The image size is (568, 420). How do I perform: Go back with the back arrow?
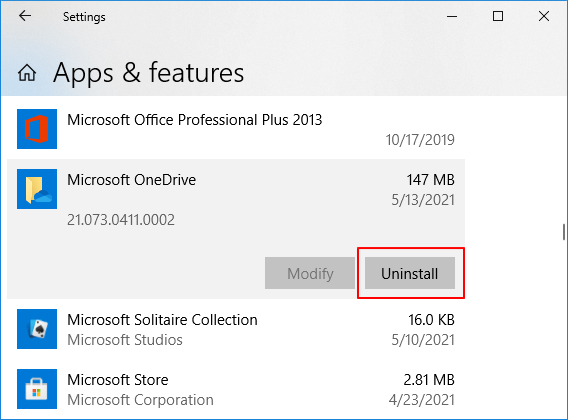click(25, 16)
